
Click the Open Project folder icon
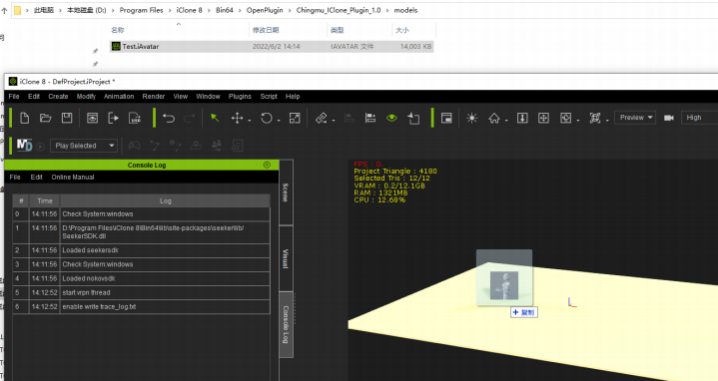click(x=45, y=118)
